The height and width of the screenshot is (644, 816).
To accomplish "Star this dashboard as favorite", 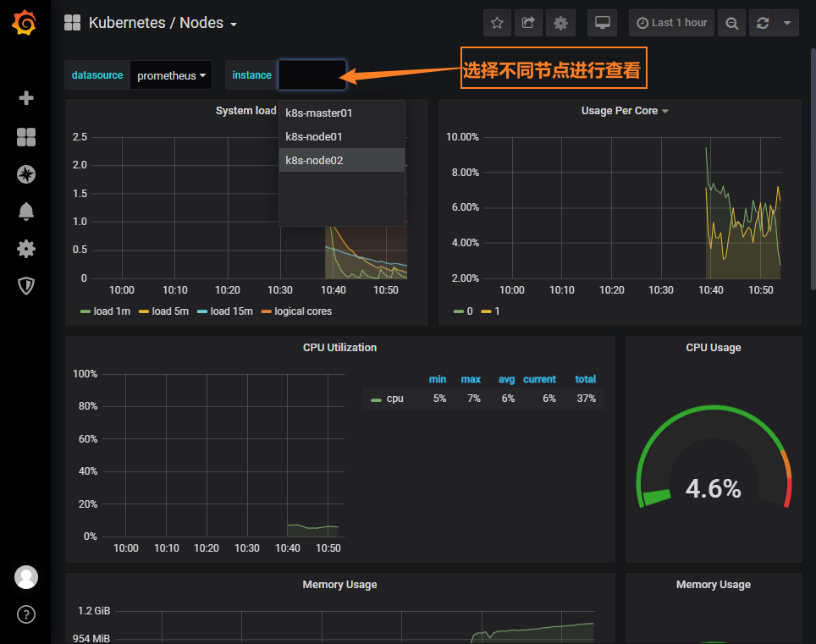I will pyautogui.click(x=497, y=23).
